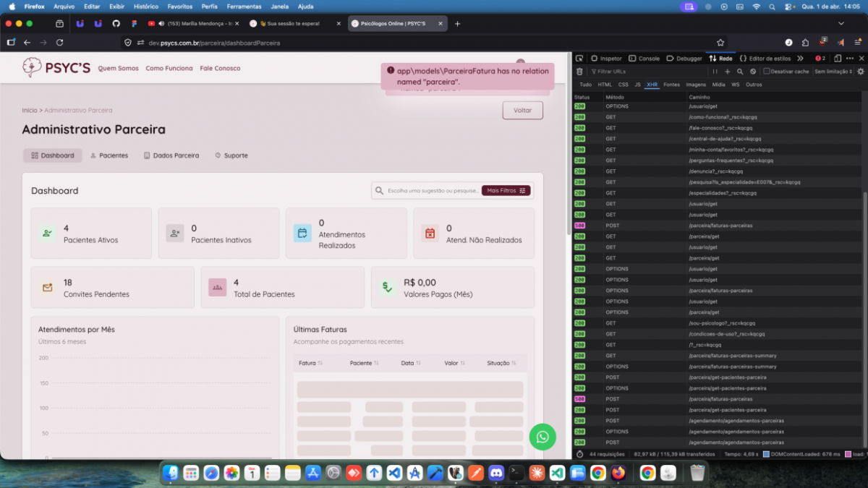Click the Mais Filtros button
The width and height of the screenshot is (868, 488).
506,191
